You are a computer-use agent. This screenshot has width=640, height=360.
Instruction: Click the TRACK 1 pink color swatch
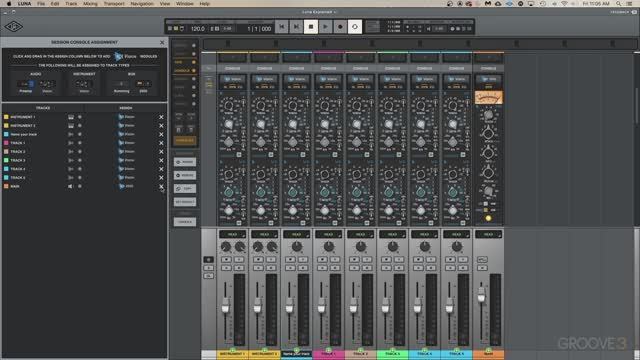pos(6,143)
